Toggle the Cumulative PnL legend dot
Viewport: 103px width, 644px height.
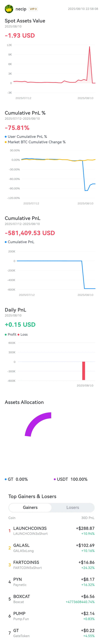[x=6, y=242]
